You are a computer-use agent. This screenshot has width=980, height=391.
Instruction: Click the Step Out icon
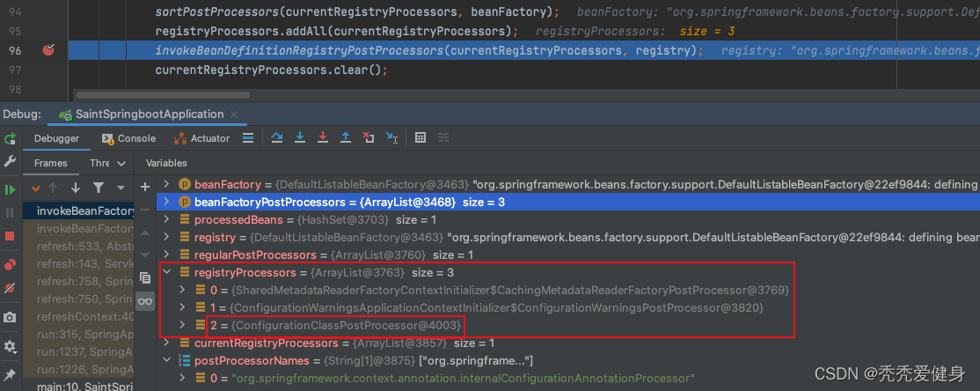[x=346, y=138]
